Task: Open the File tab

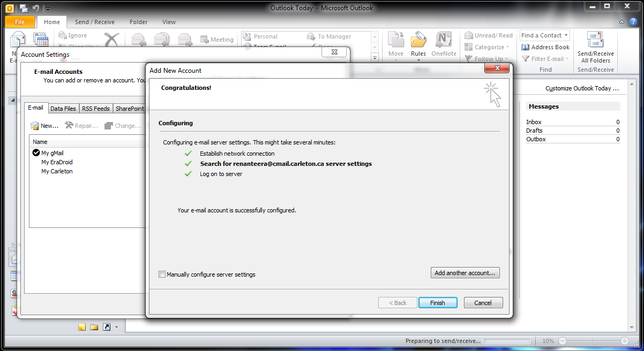Action: pyautogui.click(x=20, y=22)
